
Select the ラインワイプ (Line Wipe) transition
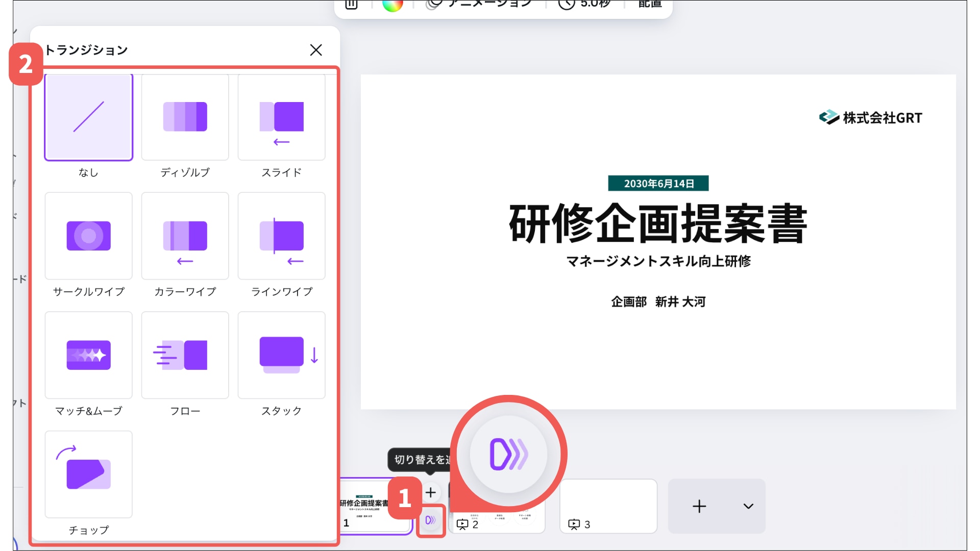click(x=281, y=236)
